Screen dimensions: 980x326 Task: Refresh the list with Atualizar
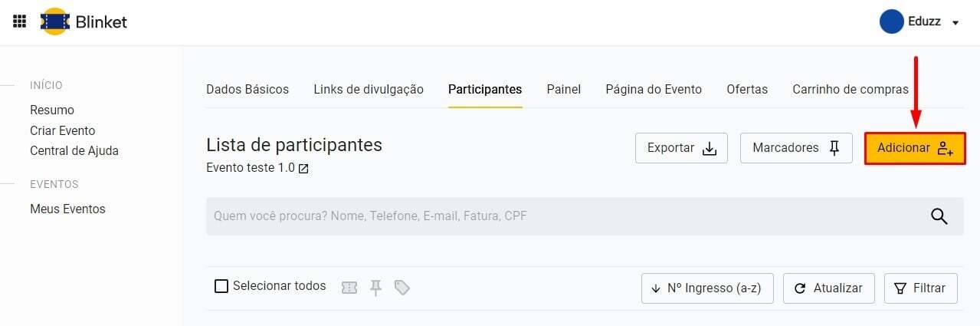(828, 288)
